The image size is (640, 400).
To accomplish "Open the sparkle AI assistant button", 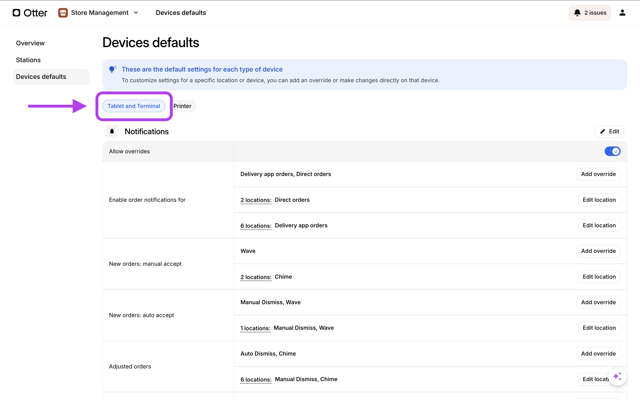I will [x=617, y=377].
